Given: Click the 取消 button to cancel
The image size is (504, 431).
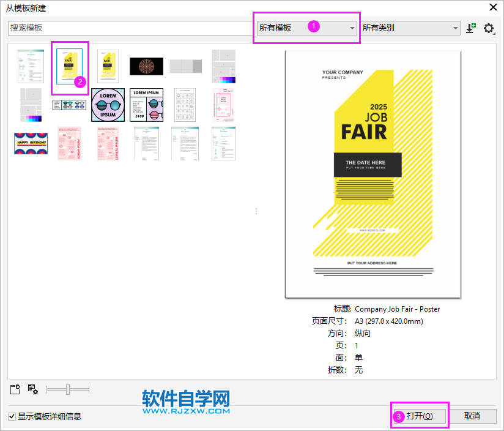Looking at the screenshot, I should click(x=474, y=416).
